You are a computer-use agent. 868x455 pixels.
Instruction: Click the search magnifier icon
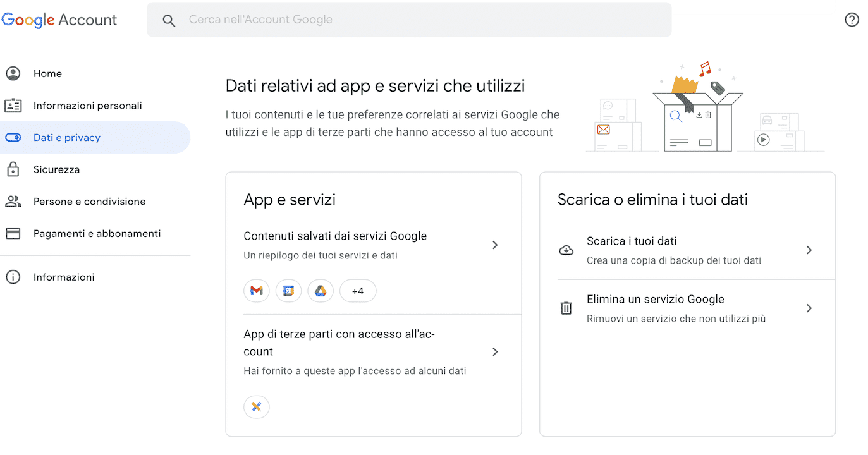pos(169,20)
